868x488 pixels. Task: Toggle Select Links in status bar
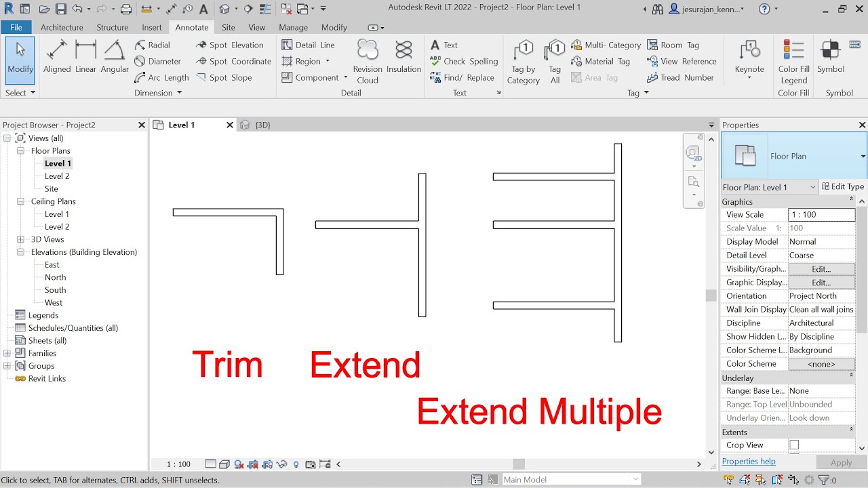(728, 480)
